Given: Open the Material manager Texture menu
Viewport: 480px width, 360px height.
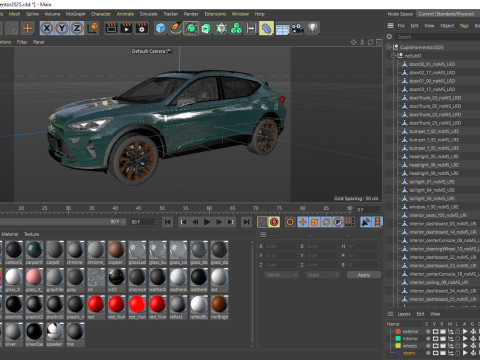Looking at the screenshot, I should (31, 234).
